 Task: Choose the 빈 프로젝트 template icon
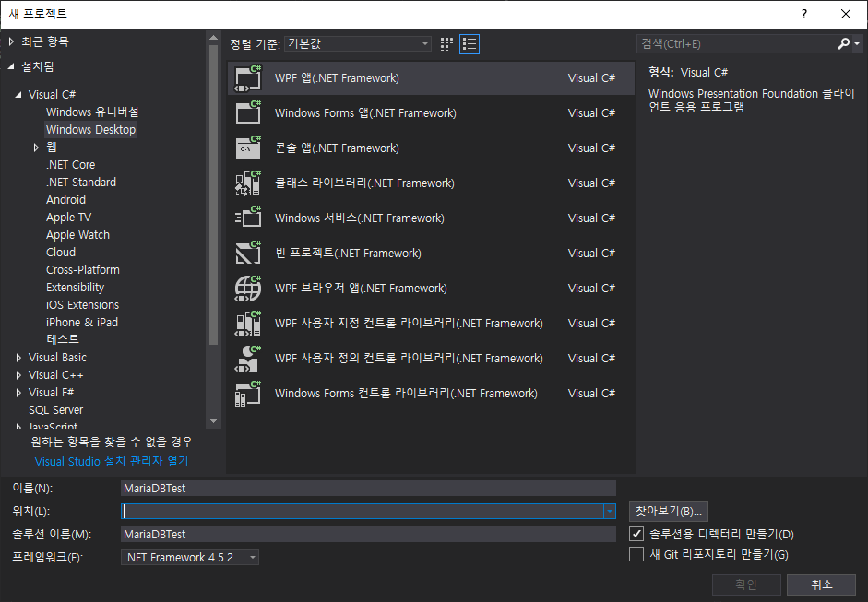(x=248, y=253)
